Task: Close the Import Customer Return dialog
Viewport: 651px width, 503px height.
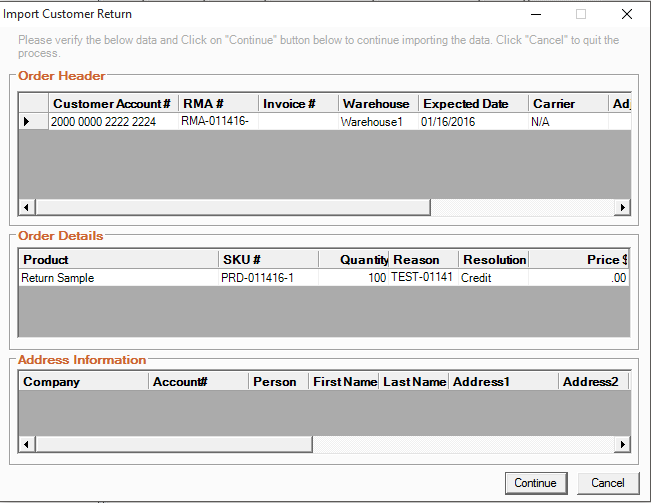Action: tap(626, 14)
